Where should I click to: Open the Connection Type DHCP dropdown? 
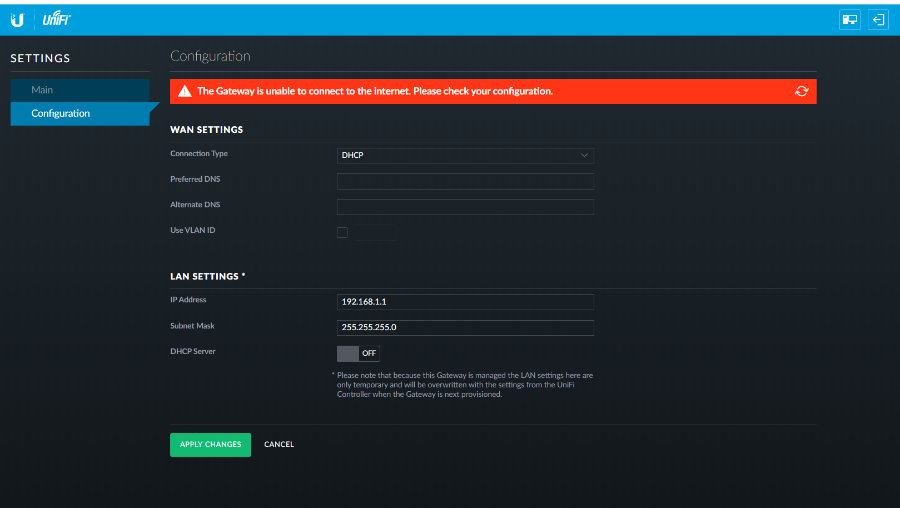[x=465, y=156]
